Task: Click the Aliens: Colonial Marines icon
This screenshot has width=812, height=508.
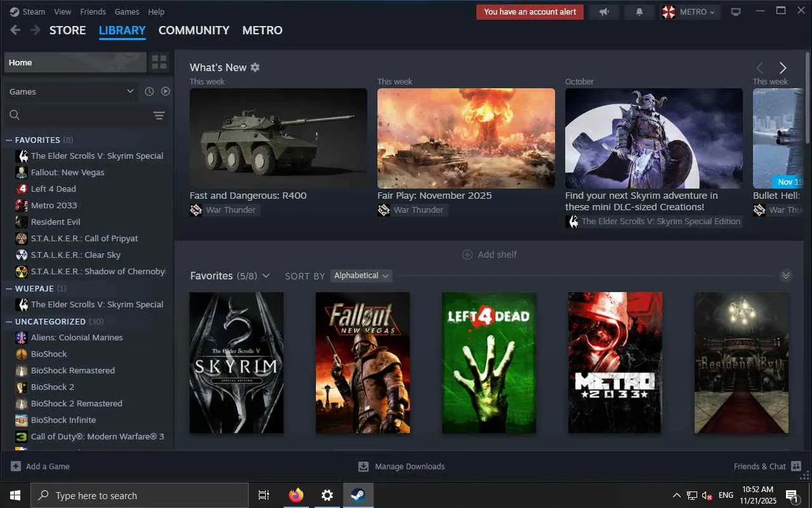Action: coord(22,337)
